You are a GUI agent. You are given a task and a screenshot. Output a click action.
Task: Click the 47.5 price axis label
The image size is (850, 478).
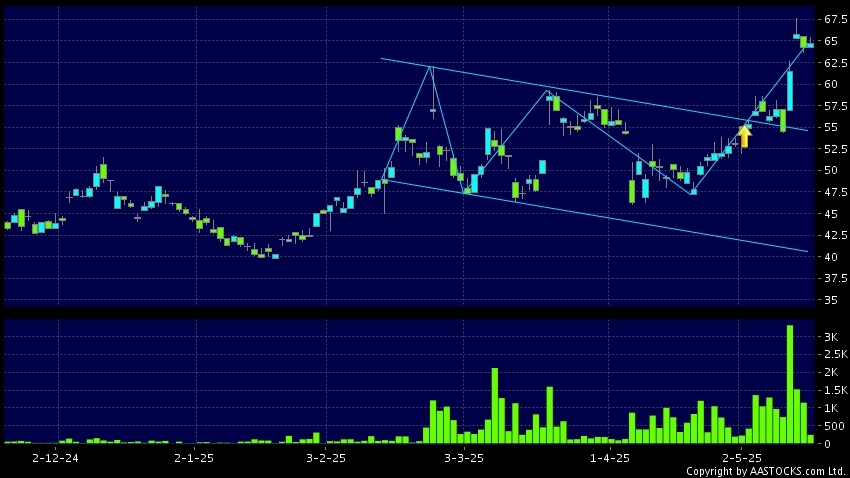[x=835, y=192]
